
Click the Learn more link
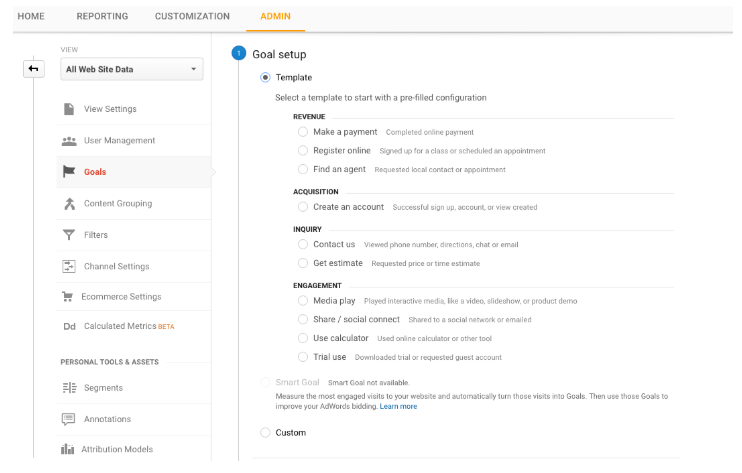pyautogui.click(x=398, y=407)
